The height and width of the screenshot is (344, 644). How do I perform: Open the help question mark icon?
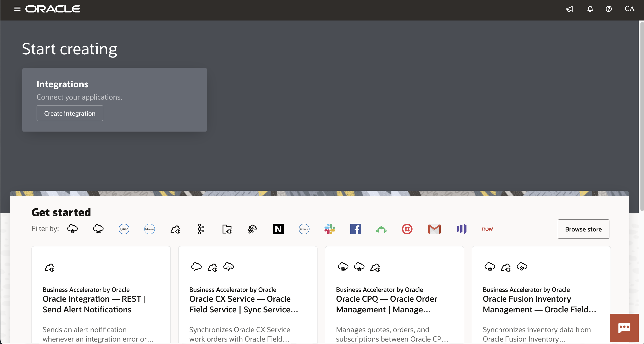click(x=609, y=9)
